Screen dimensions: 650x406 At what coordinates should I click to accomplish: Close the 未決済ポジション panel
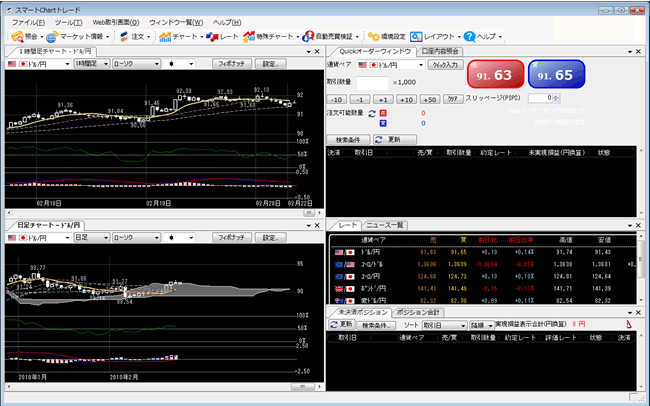pos(638,313)
